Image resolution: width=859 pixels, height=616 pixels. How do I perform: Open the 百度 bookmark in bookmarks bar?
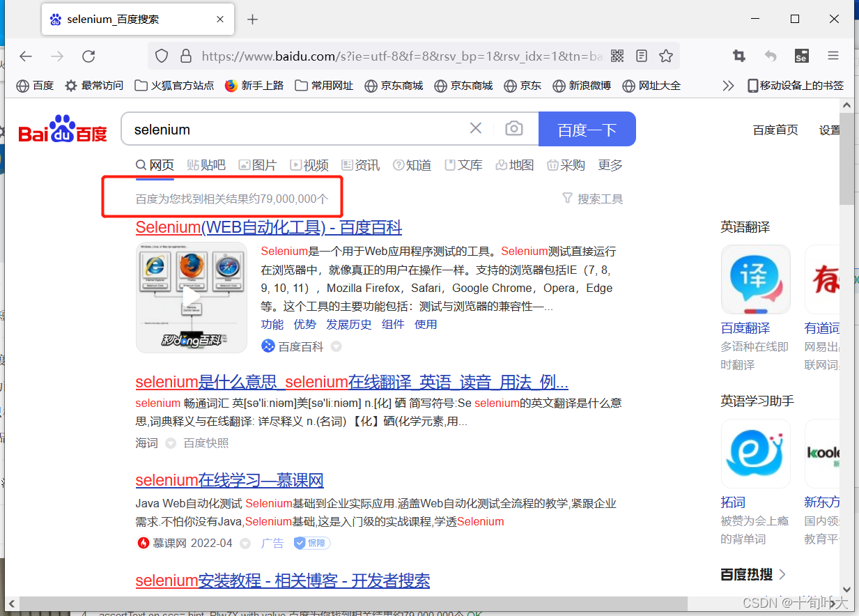pos(35,85)
